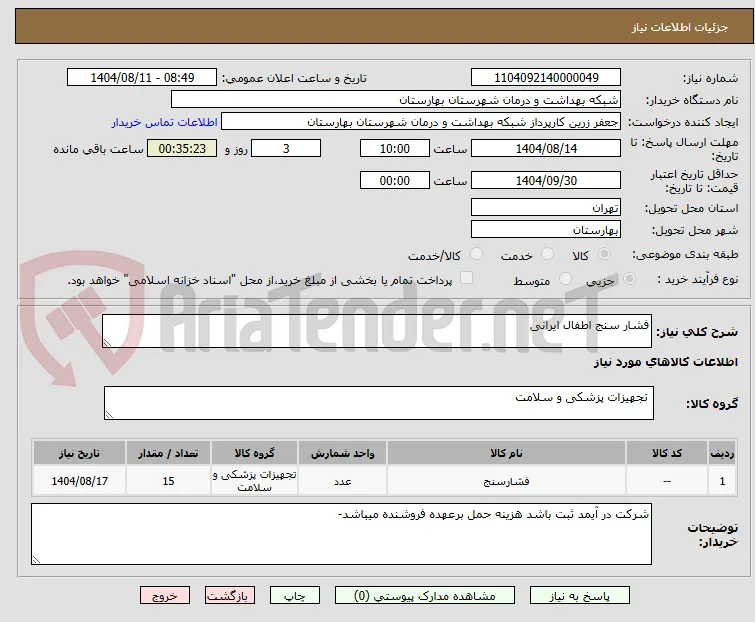
Task: Click the remaining days field showing 3
Action: (286, 148)
